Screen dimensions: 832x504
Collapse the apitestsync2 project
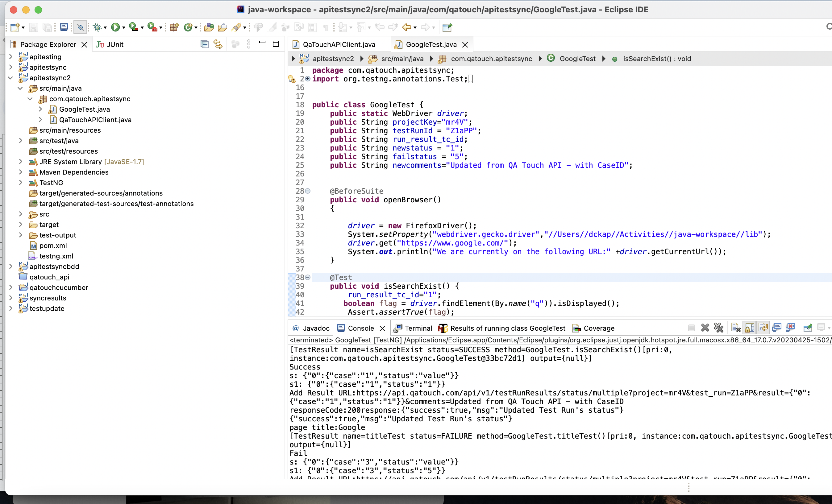tap(11, 78)
